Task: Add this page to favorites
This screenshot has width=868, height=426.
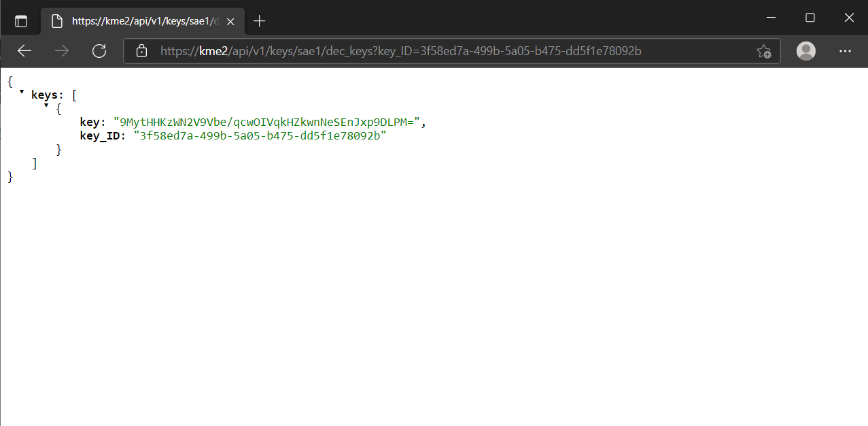Action: [x=763, y=51]
